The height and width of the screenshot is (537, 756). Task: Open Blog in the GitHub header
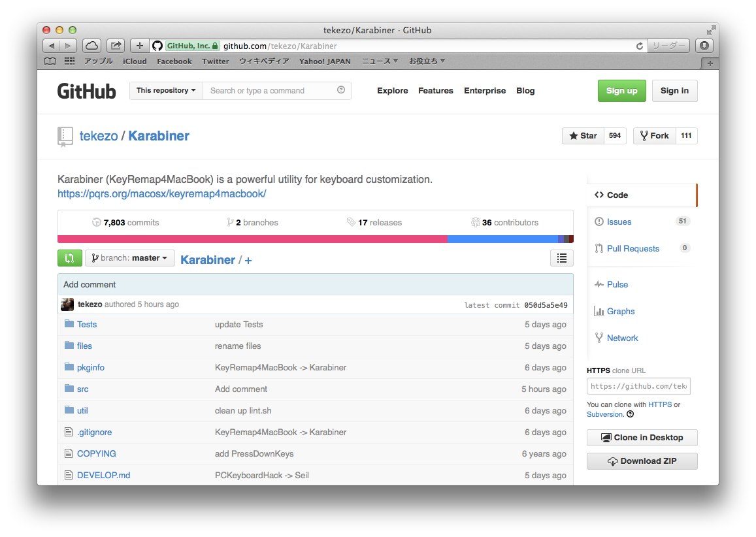525,91
